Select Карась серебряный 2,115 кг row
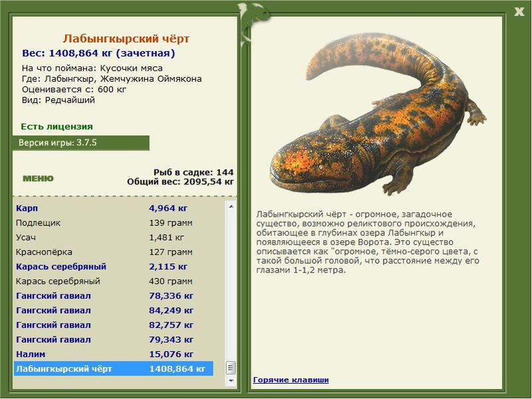This screenshot has height=399, width=532. click(x=114, y=267)
